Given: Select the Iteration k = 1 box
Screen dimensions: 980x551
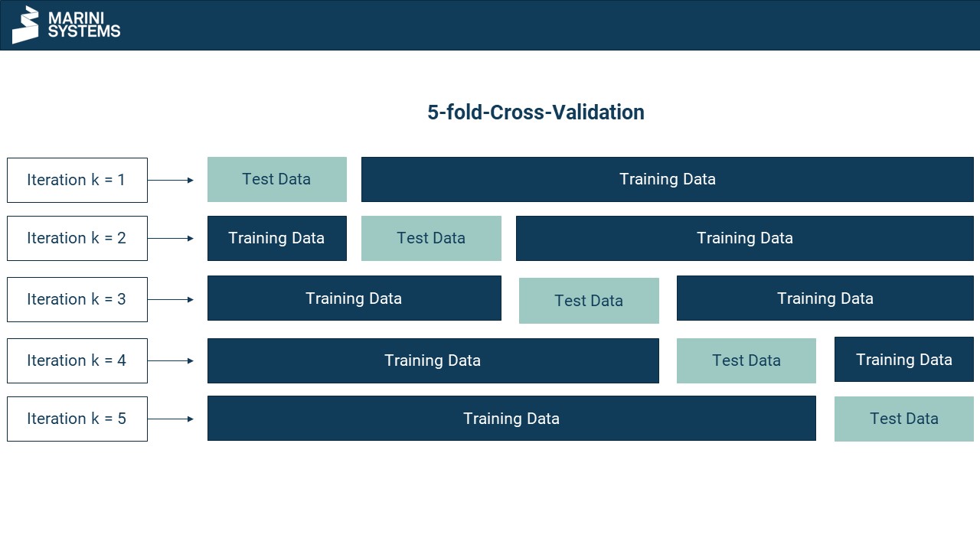Looking at the screenshot, I should pos(77,181).
